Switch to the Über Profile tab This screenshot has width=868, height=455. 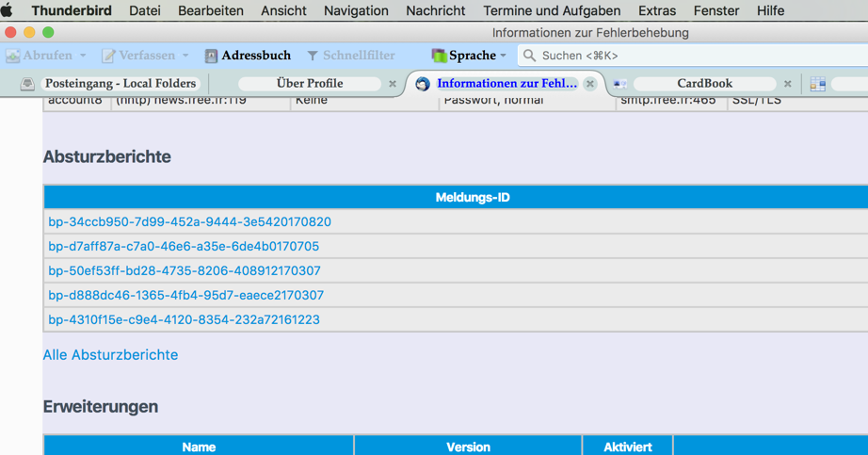coord(310,84)
